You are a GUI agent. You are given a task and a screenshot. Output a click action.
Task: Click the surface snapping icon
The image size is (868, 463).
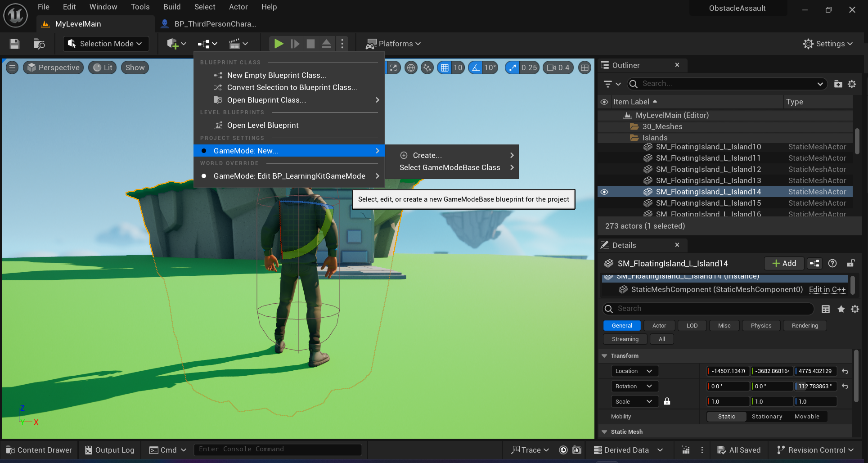click(427, 67)
